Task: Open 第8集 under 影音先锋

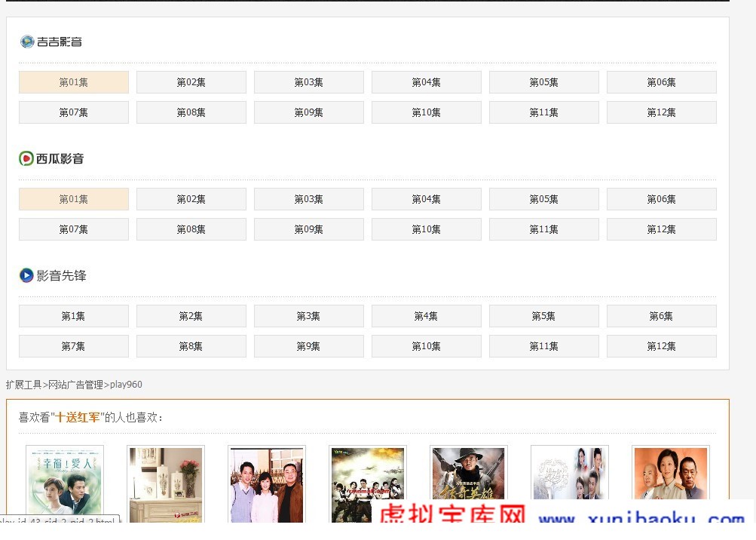Action: point(191,346)
